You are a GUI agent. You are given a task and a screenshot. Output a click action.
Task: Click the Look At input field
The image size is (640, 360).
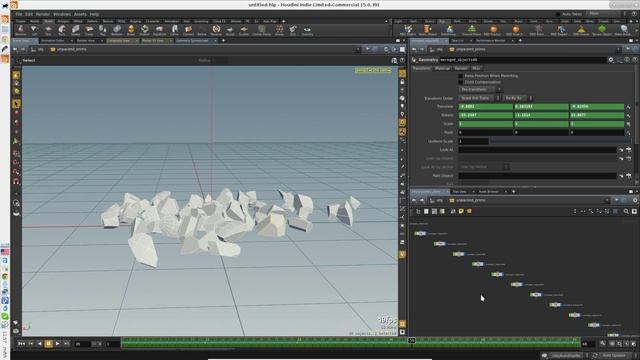[x=537, y=150]
